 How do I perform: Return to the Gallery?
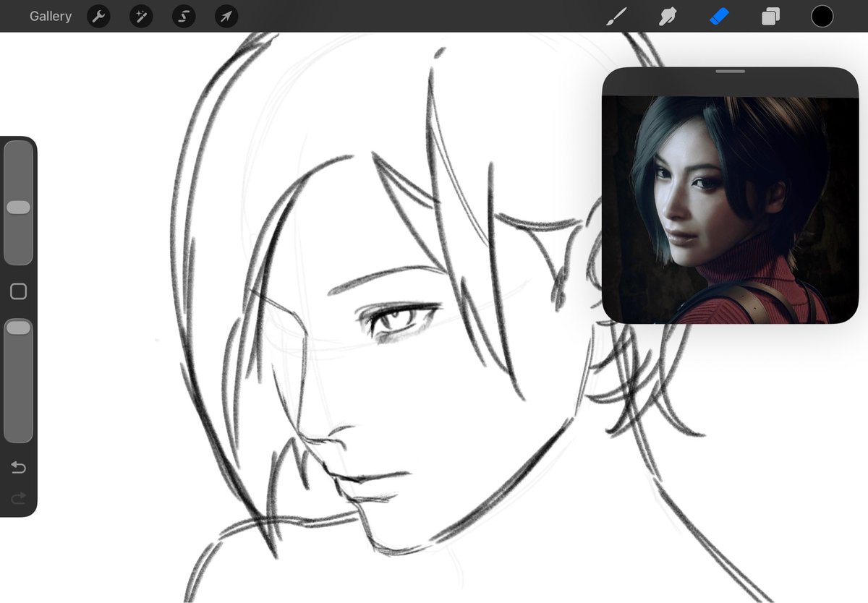point(51,16)
